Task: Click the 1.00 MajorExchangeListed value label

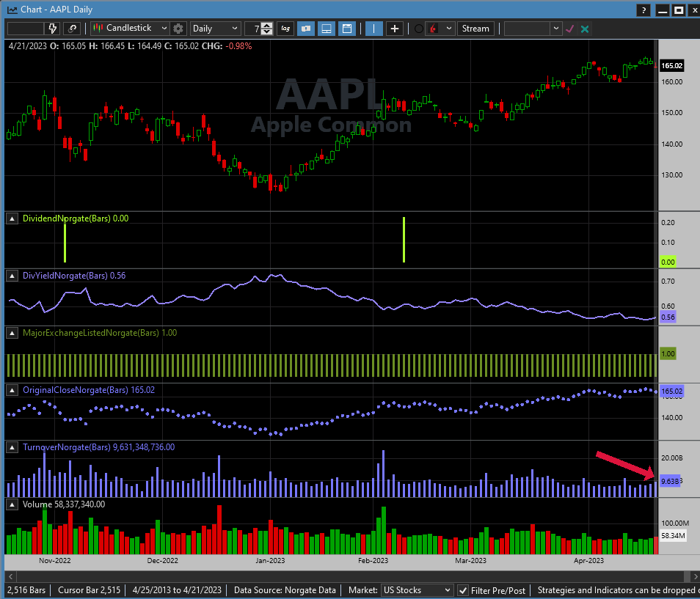Action: (x=668, y=353)
